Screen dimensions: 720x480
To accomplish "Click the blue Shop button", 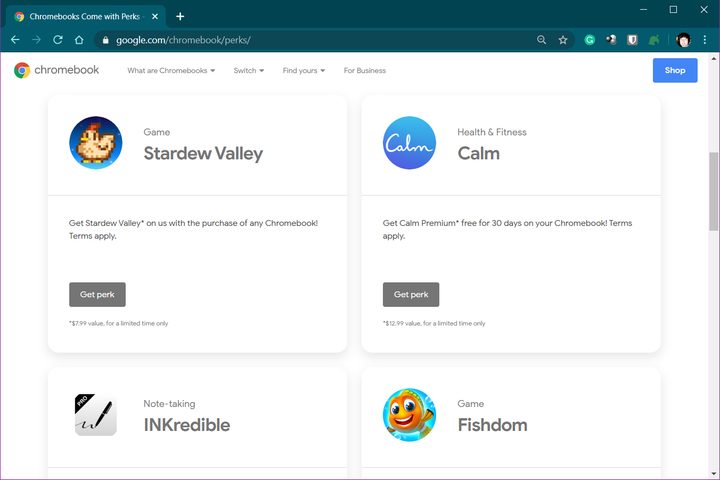I will [675, 70].
